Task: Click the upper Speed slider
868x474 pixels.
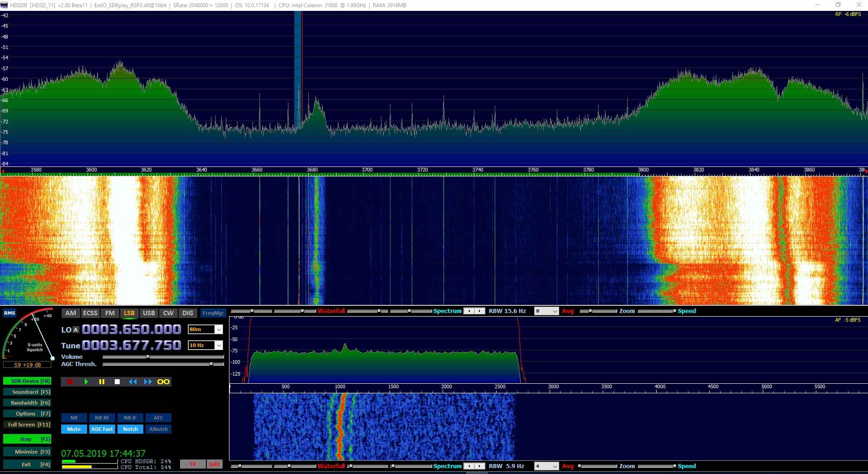Action: (x=656, y=311)
